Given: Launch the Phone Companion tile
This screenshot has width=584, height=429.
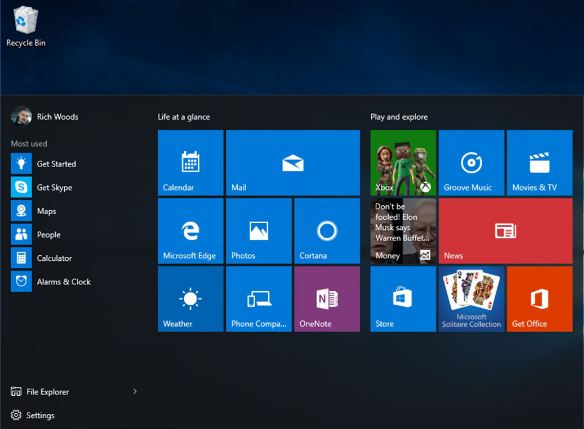Looking at the screenshot, I should click(259, 299).
